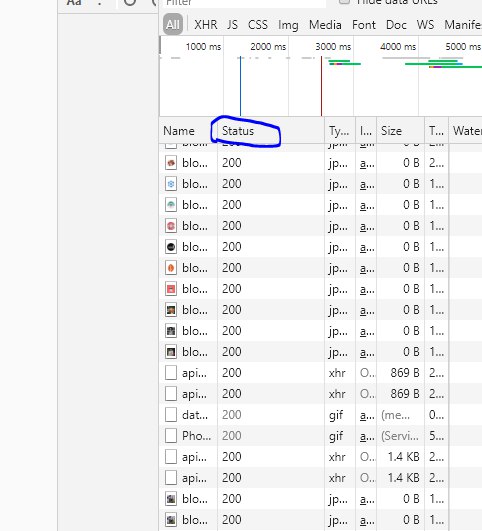Filter requests by Manifest type
This screenshot has height=531, width=482.
pos(463,25)
